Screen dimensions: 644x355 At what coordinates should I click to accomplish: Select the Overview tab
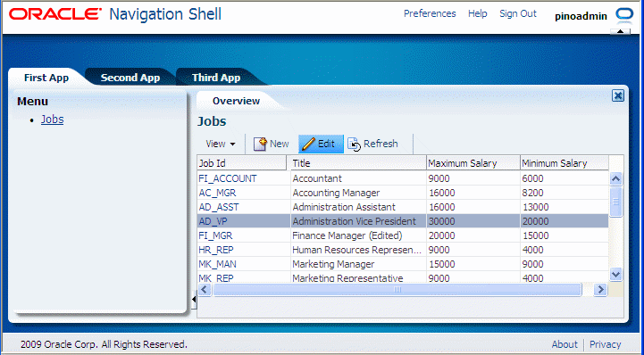pos(236,101)
